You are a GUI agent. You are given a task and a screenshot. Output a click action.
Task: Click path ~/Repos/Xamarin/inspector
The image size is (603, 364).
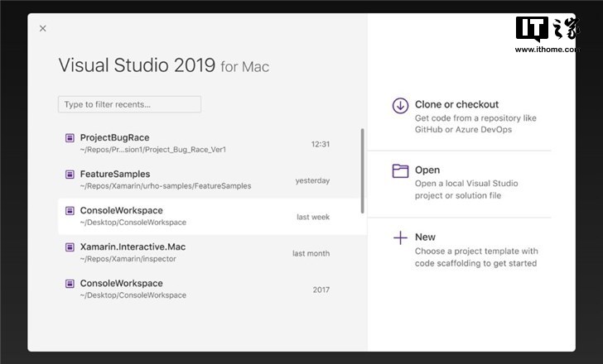pos(128,259)
